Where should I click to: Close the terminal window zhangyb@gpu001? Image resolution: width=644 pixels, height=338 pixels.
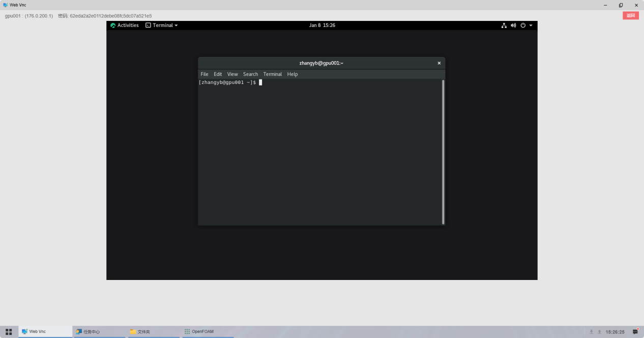(439, 63)
